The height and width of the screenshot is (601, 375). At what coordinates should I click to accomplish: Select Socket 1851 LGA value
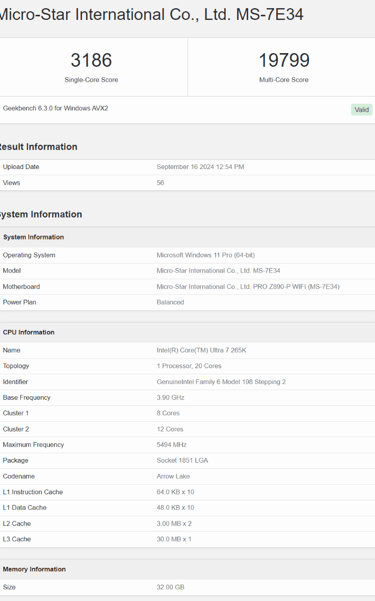point(183,460)
